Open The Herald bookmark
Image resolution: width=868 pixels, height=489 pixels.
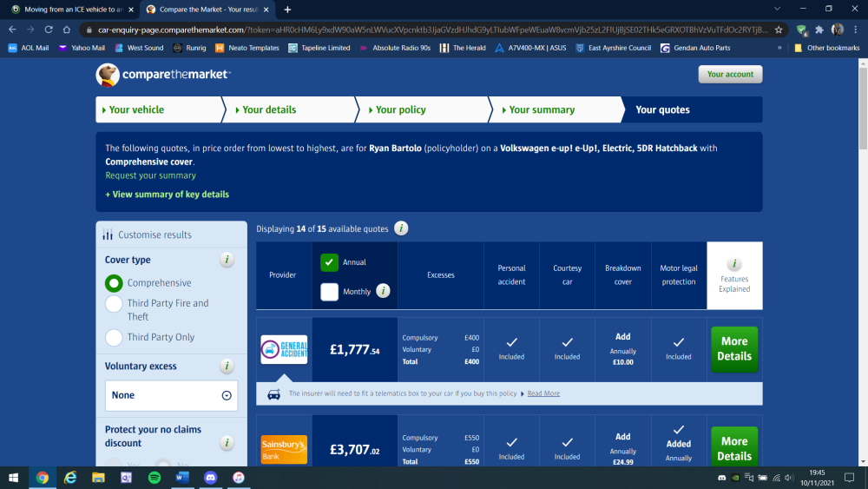point(463,48)
